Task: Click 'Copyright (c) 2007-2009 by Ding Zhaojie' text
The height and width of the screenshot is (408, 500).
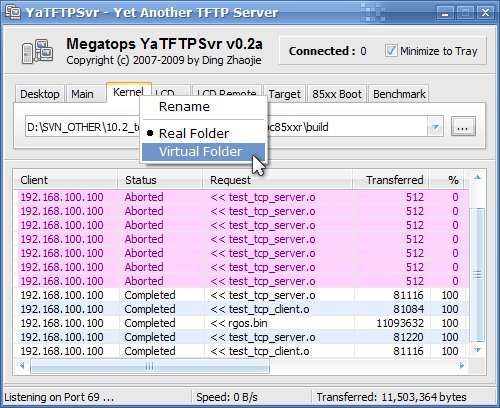Action: point(164,60)
